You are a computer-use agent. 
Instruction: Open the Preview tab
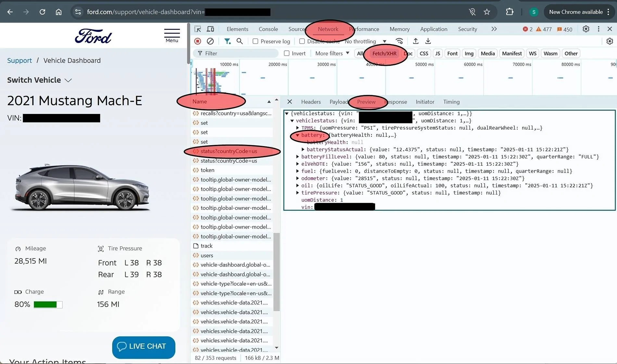pyautogui.click(x=366, y=102)
